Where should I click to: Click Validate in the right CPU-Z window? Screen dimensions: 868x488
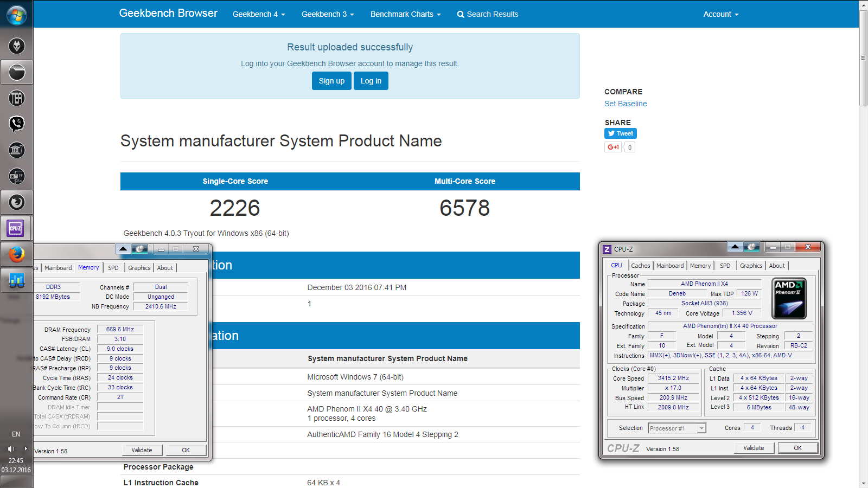754,448
